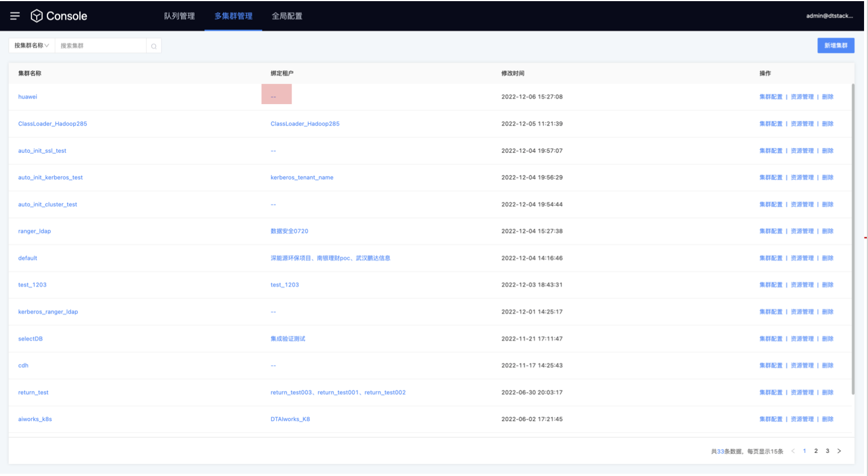Open the 按集群名称 search type dropdown
Image resolution: width=868 pixels, height=476 pixels.
32,46
